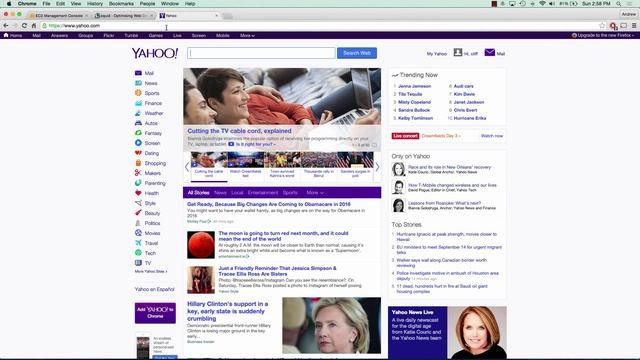Open the Screen sidebar icon

[x=138, y=143]
